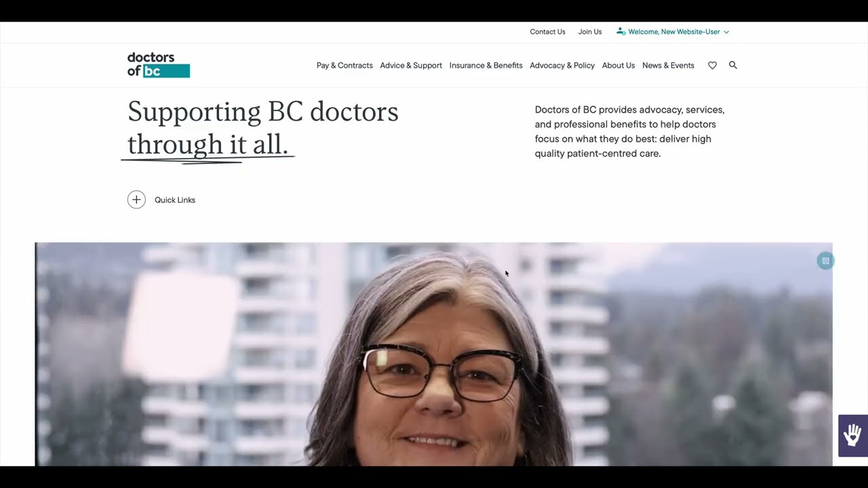Click the user profile icon beside Welcome
The width and height of the screenshot is (868, 488).
pos(620,32)
